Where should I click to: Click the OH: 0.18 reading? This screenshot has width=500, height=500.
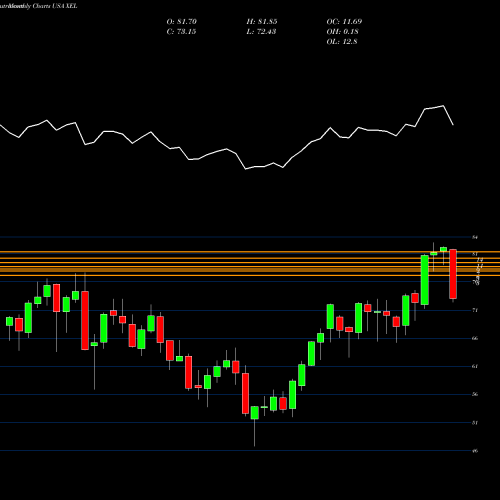[342, 32]
